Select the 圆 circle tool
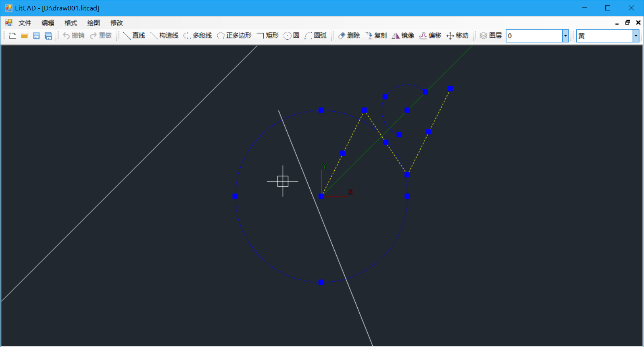This screenshot has height=347, width=644. (x=291, y=36)
